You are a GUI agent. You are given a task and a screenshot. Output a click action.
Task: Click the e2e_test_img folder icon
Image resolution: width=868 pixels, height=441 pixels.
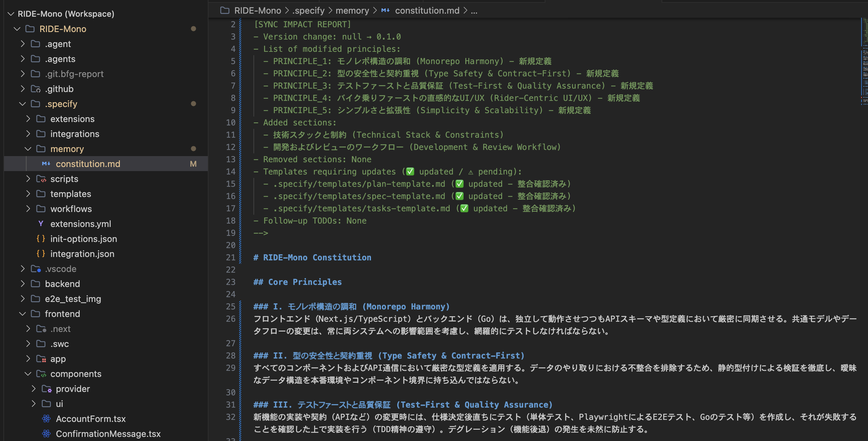(35, 299)
